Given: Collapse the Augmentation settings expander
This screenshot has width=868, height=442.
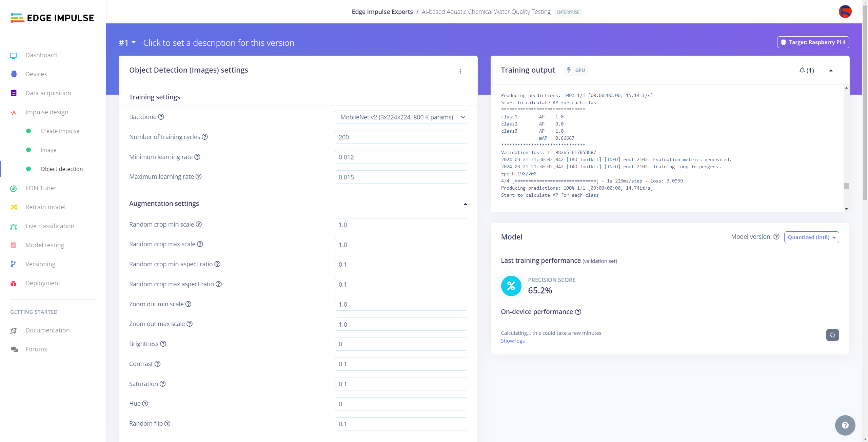Looking at the screenshot, I should 465,204.
